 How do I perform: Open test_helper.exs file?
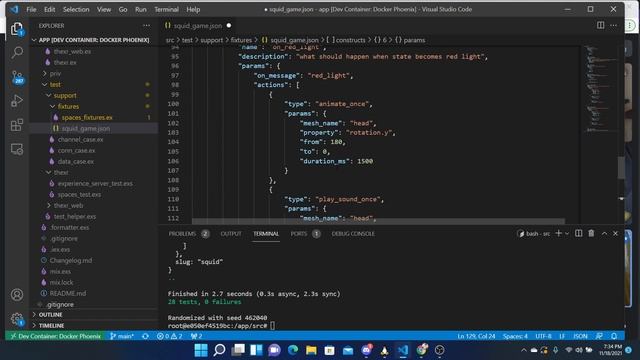(75, 217)
